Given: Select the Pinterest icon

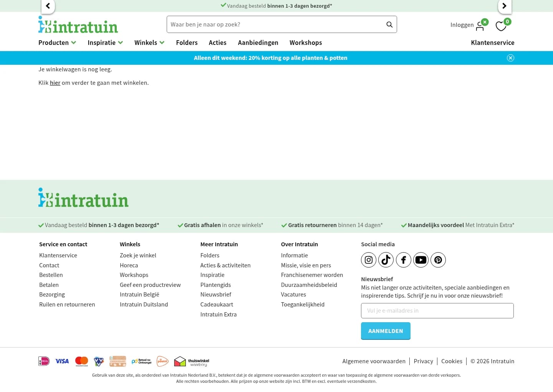Looking at the screenshot, I should coord(438,260).
